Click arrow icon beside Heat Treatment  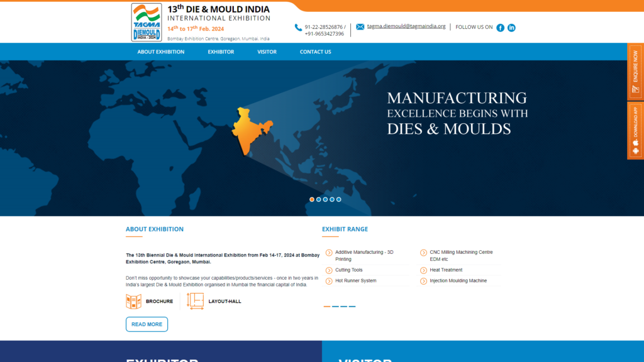tap(423, 270)
